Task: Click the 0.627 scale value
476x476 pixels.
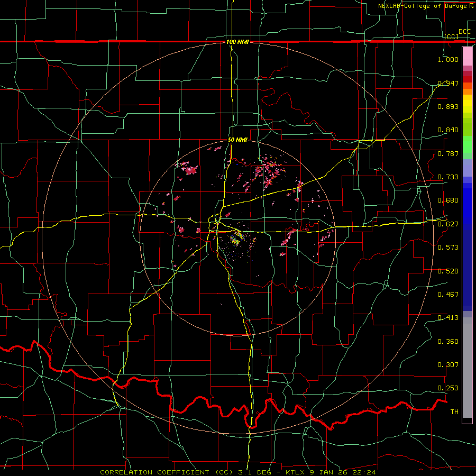Action: coord(448,224)
